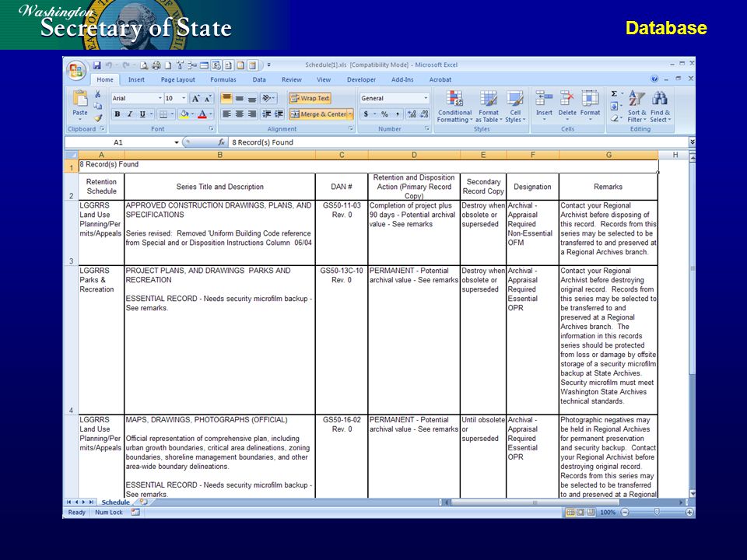The height and width of the screenshot is (560, 747).
Task: Open the Borders button
Action: point(163,114)
